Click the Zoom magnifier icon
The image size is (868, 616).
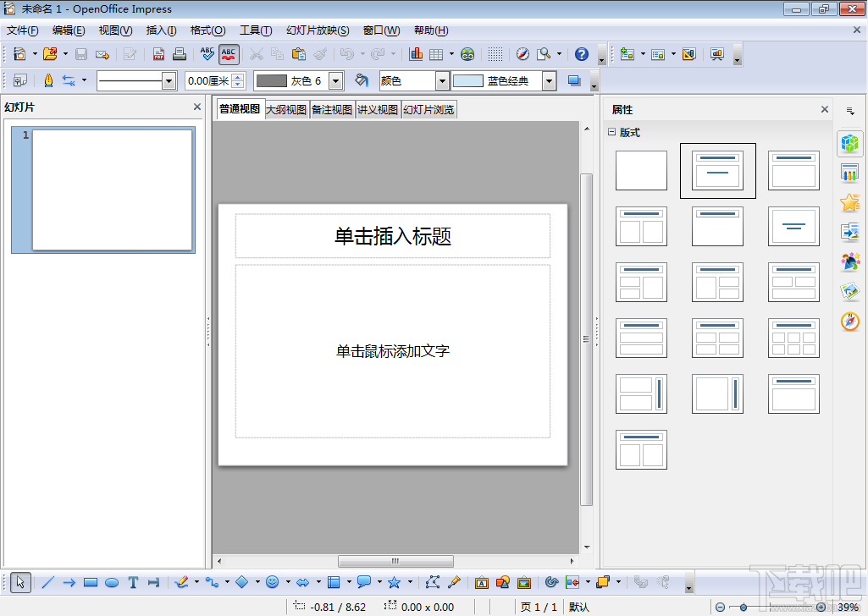(545, 54)
